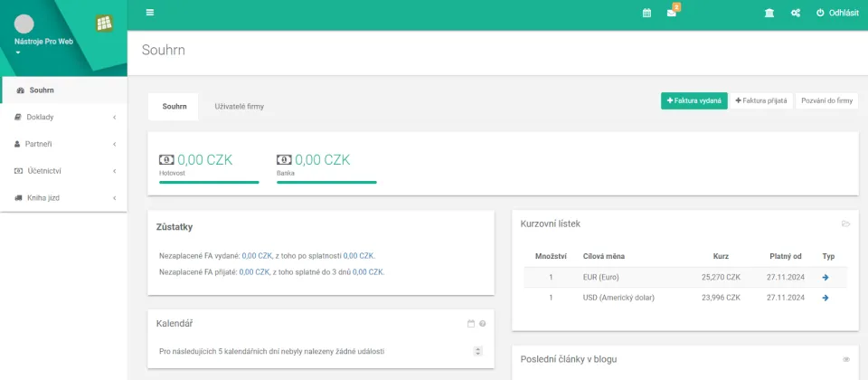This screenshot has width=868, height=380.
Task: Click the Pozvání do firmy button
Action: 826,100
